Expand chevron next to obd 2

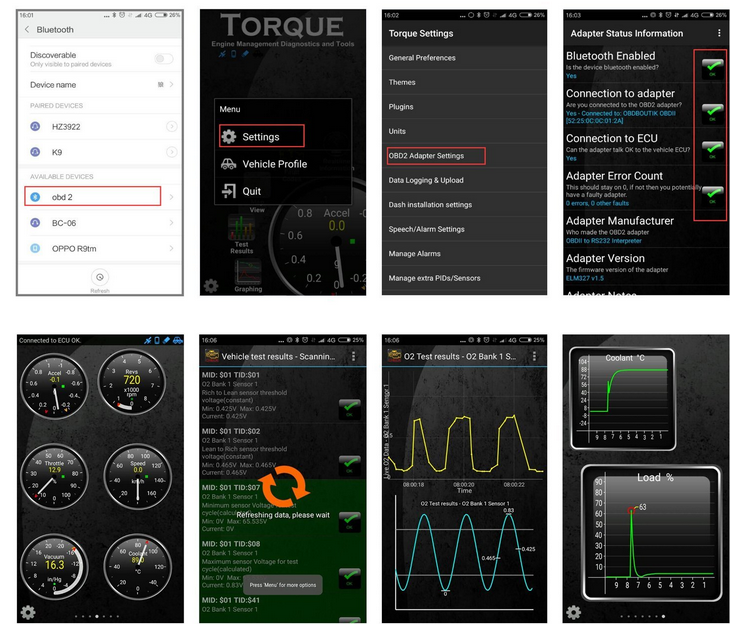pos(171,197)
